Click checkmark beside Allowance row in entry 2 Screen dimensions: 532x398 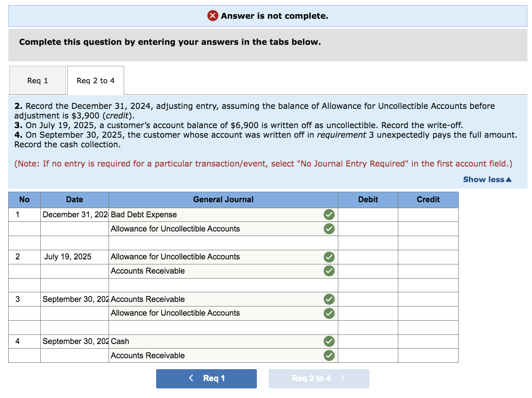point(329,257)
